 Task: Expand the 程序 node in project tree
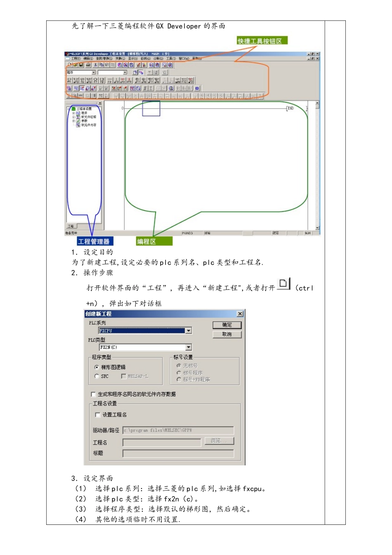pos(73,113)
